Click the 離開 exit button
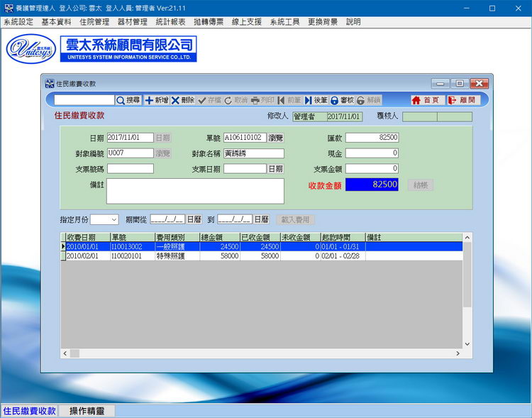 tap(462, 101)
